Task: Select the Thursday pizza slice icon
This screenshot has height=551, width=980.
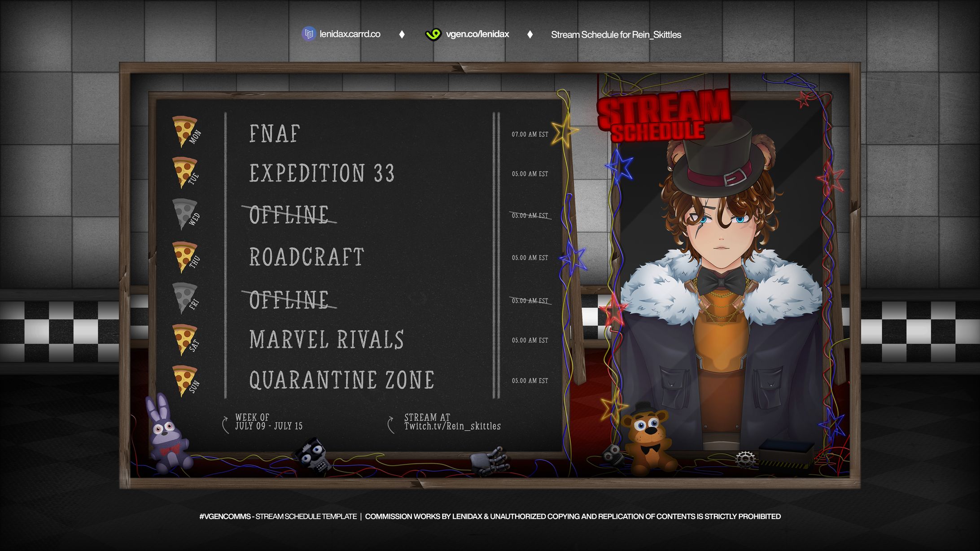Action: tap(184, 256)
